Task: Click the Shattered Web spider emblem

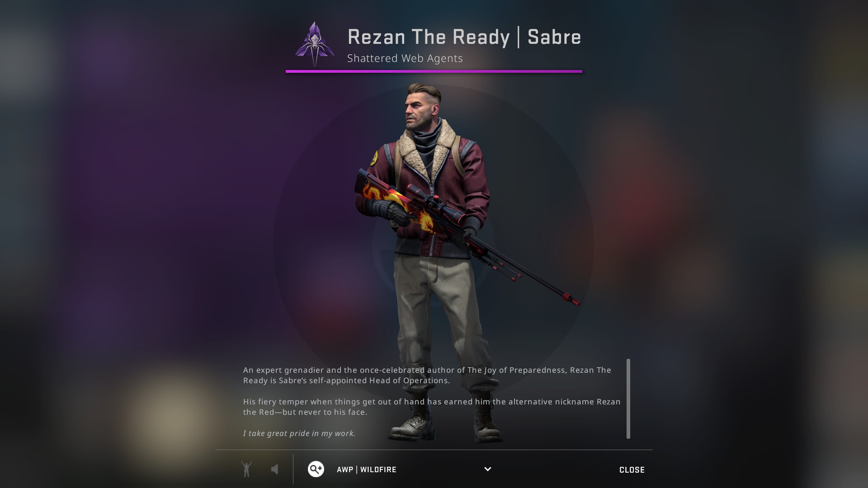Action: pyautogui.click(x=315, y=44)
